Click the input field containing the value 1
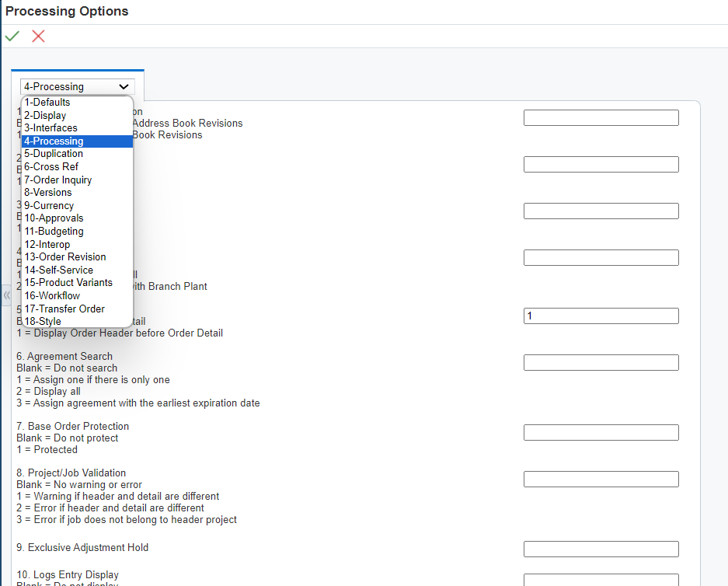Viewport: 728px width, 586px height. click(x=601, y=316)
